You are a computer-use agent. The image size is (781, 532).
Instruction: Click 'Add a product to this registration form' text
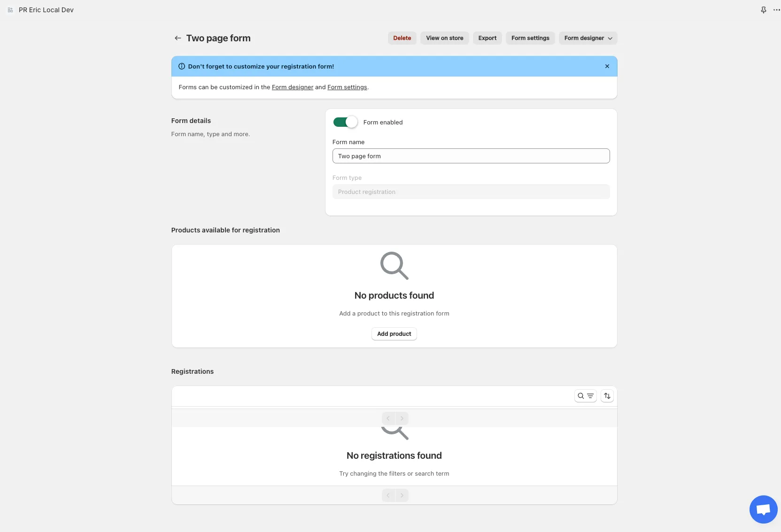(394, 314)
